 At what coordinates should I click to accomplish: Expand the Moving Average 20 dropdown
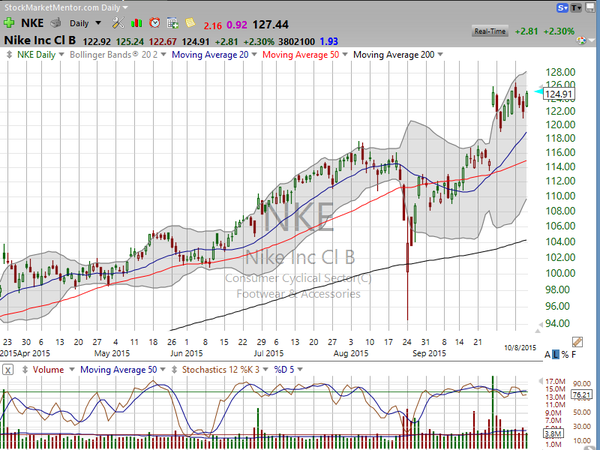[x=254, y=55]
